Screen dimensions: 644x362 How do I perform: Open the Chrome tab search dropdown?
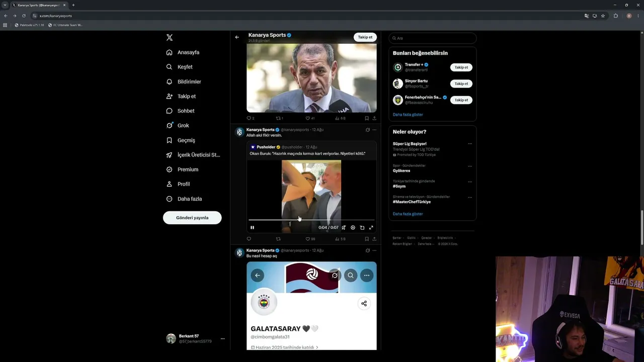pos(5,5)
